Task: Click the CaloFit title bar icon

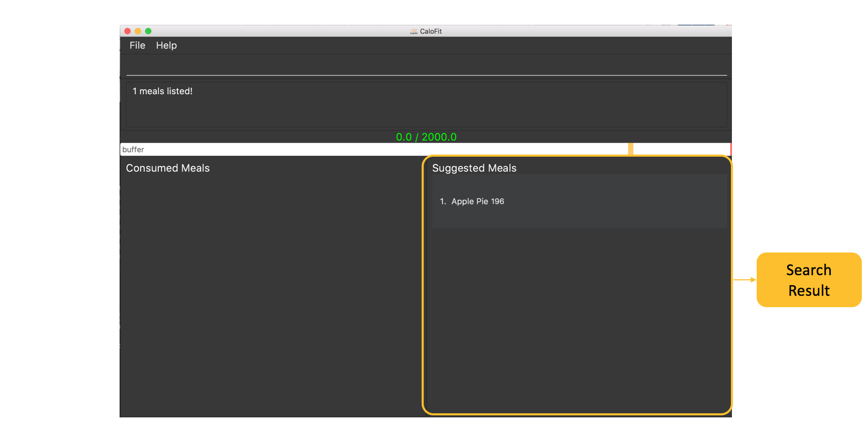Action: [x=413, y=31]
